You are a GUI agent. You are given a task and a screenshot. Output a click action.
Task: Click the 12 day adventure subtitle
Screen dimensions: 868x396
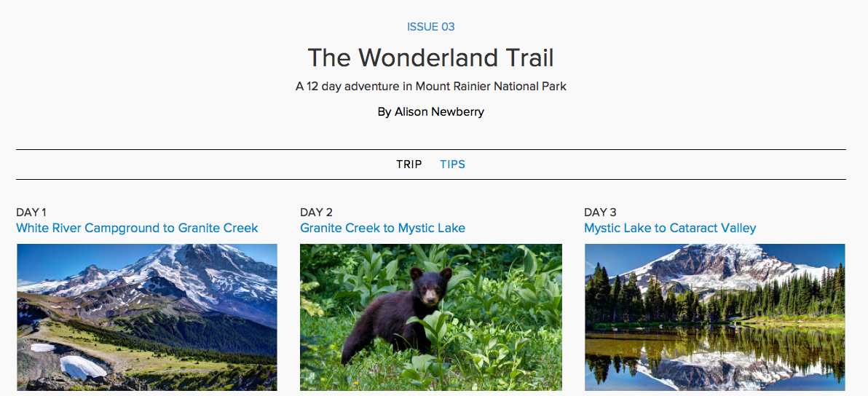(430, 86)
